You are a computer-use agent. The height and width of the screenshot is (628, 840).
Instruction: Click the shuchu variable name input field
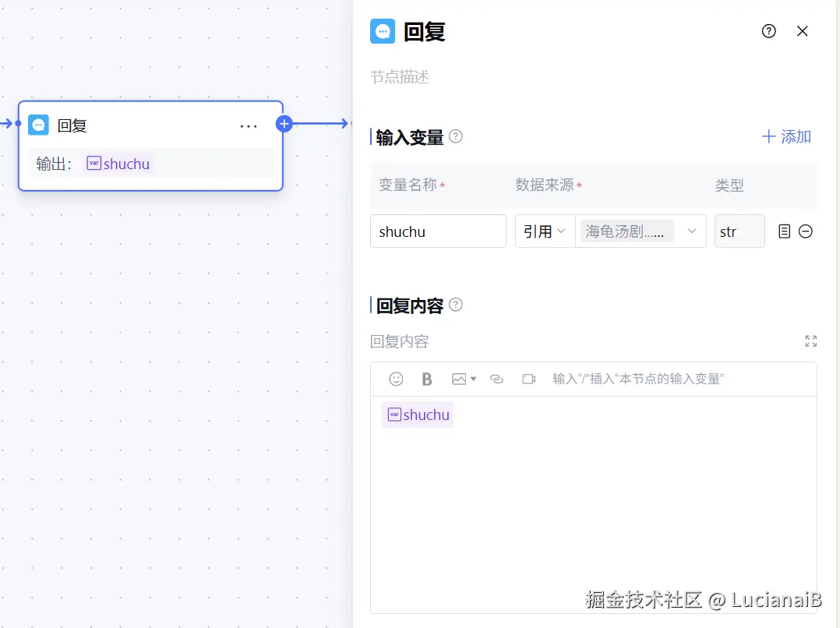pos(438,231)
